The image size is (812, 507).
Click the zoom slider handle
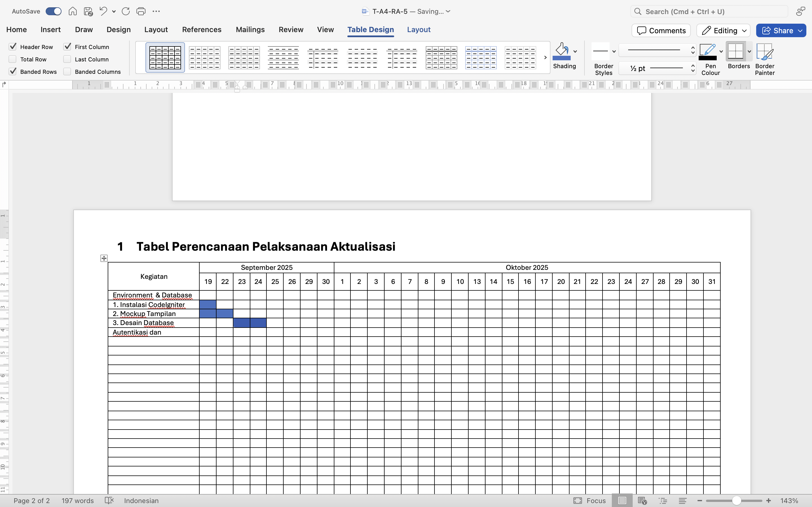[x=736, y=501]
